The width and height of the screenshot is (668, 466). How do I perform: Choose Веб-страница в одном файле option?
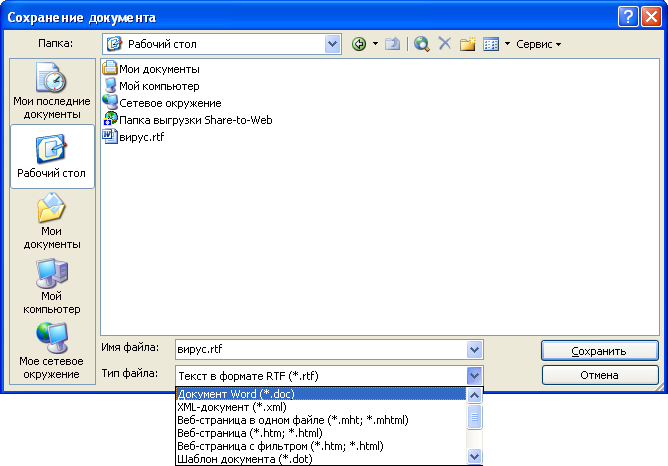(x=321, y=420)
